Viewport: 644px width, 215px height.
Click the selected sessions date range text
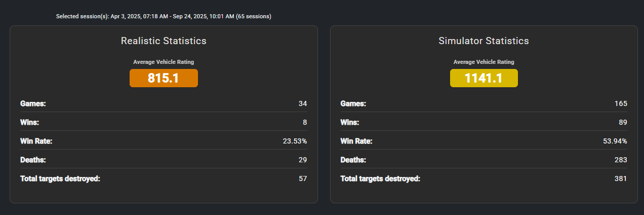[164, 16]
